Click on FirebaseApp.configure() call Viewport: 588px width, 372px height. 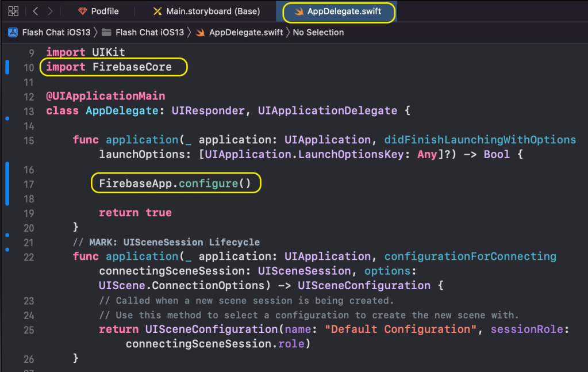pos(175,184)
